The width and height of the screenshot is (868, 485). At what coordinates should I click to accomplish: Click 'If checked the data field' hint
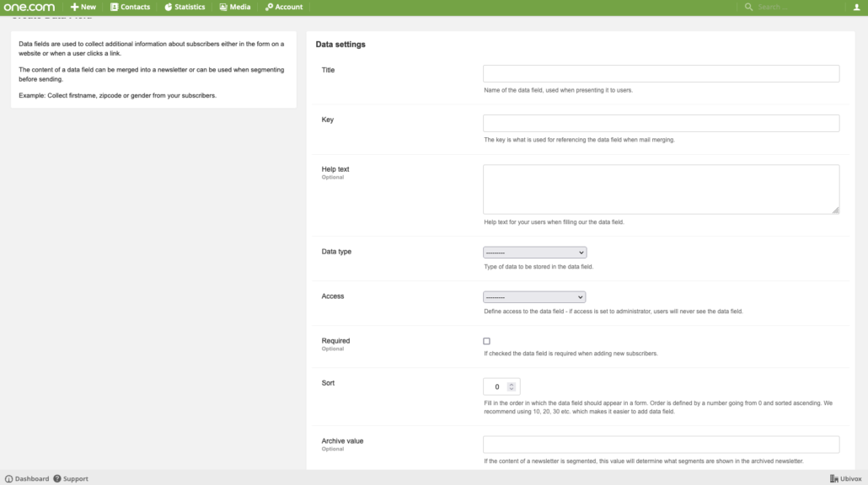point(571,354)
